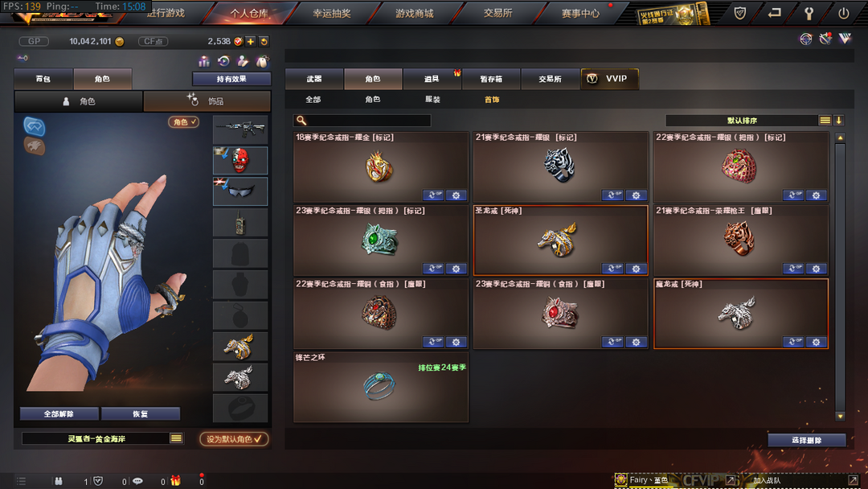Viewport: 868px width, 489px height.
Task: Toggle the sort direction arrow button
Action: tap(838, 120)
